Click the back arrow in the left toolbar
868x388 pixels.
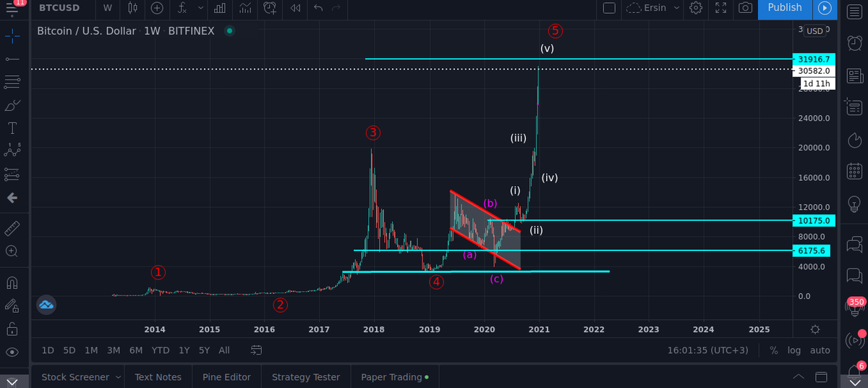pos(12,198)
